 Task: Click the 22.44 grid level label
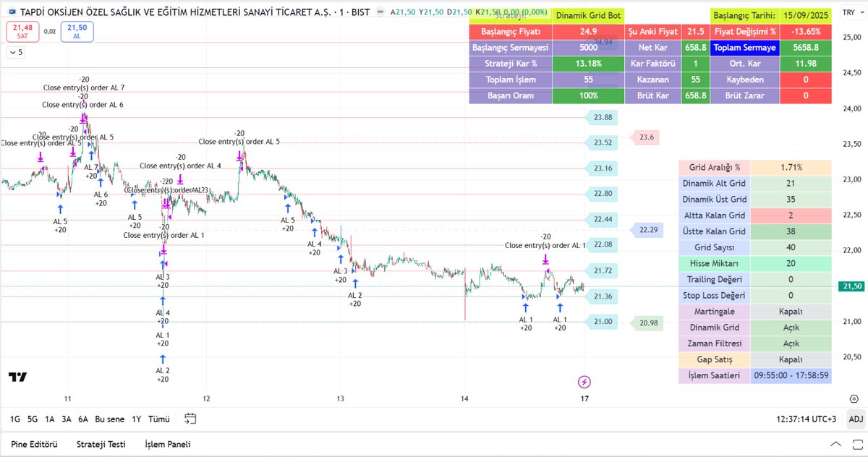pos(603,219)
